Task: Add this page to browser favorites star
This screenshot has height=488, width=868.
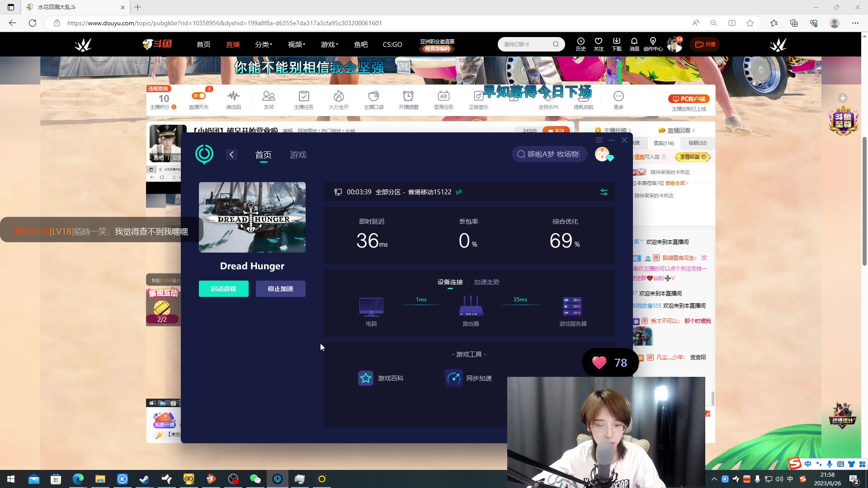Action: tap(750, 23)
